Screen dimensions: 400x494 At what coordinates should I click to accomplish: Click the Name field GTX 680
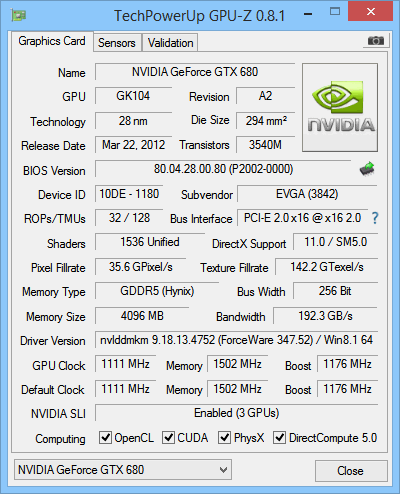click(x=195, y=72)
